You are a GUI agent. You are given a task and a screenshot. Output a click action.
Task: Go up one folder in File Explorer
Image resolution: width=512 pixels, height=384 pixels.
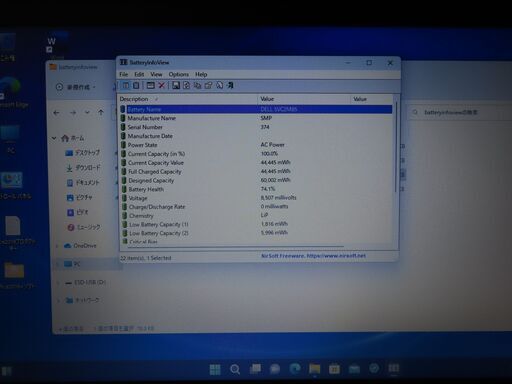101,113
